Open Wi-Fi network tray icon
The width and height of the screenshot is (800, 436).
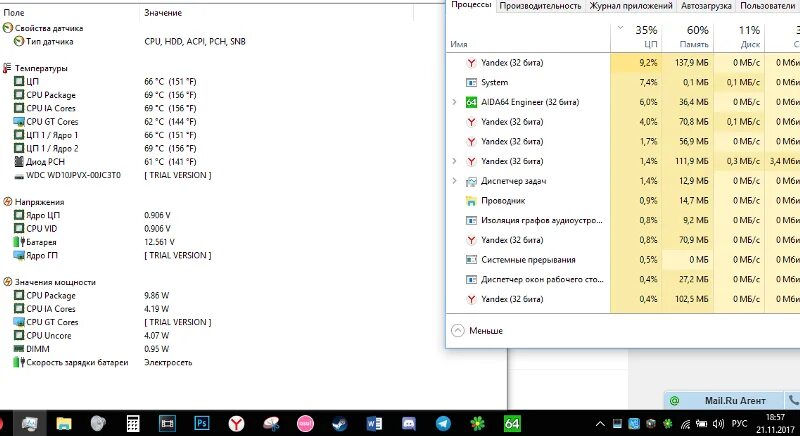coord(685,424)
